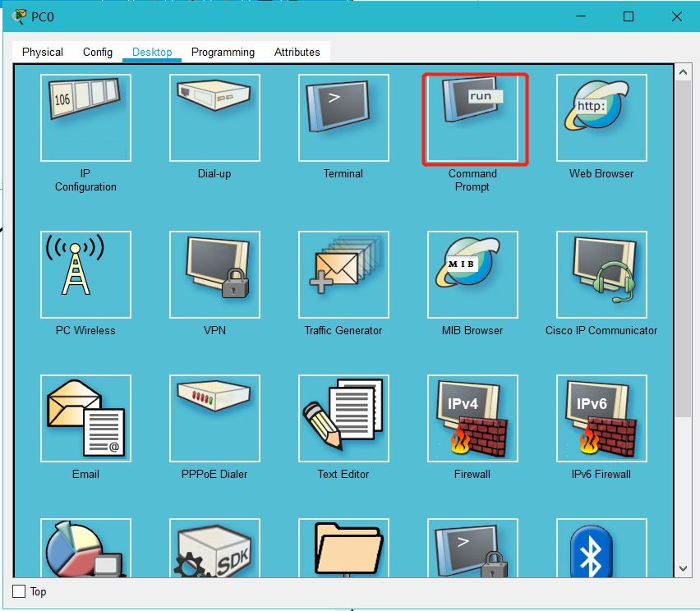Click the Cisco IP Communicator label

pyautogui.click(x=601, y=330)
